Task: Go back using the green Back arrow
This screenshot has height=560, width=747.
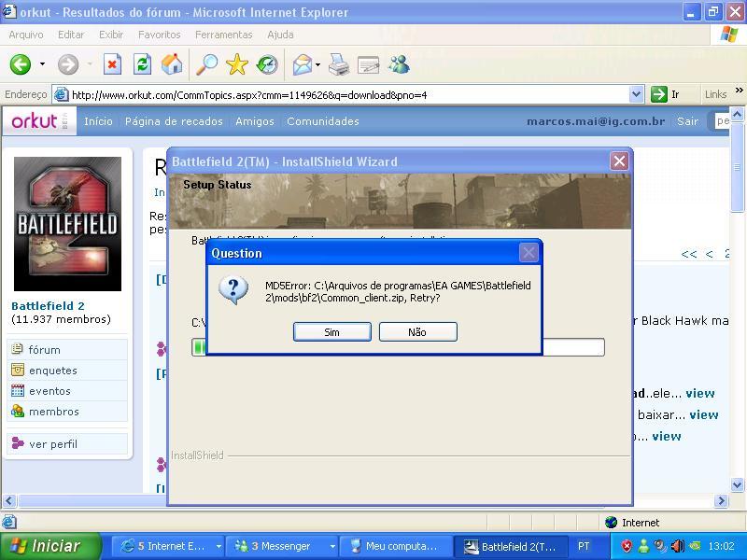Action: (21, 64)
